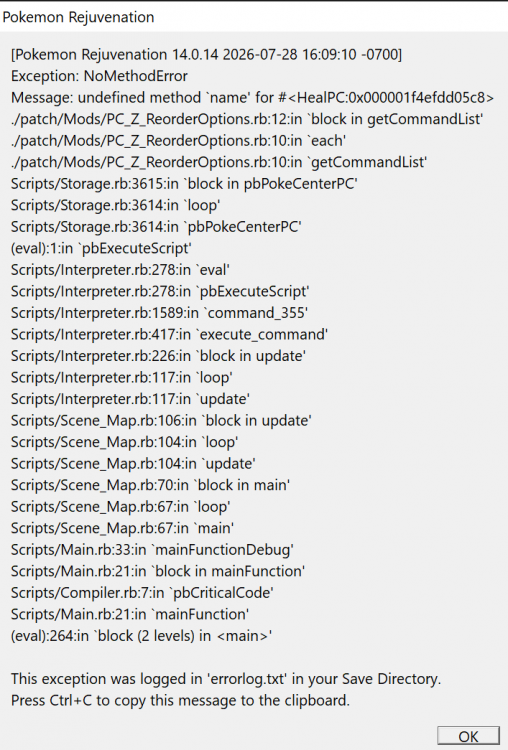Click the Compiler.rb:7 pbCriticalCode line
Screen dimensions: 508x750
(x=143, y=593)
